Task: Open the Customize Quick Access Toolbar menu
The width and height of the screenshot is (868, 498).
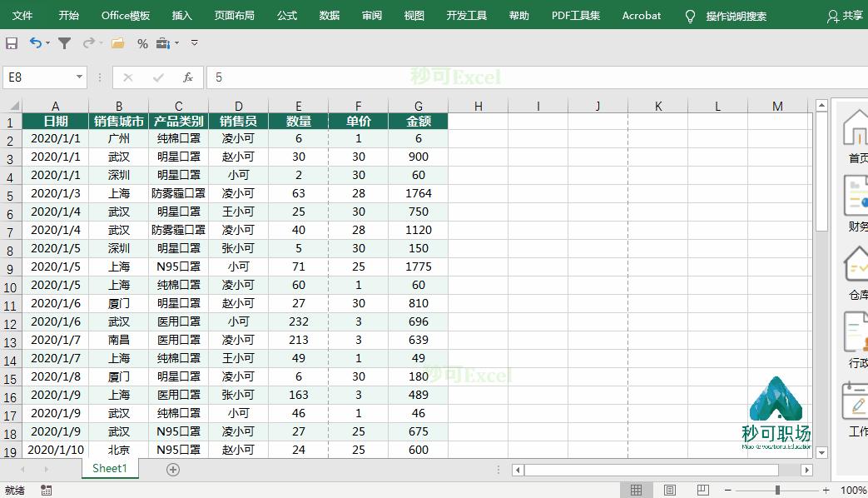Action: coord(194,43)
